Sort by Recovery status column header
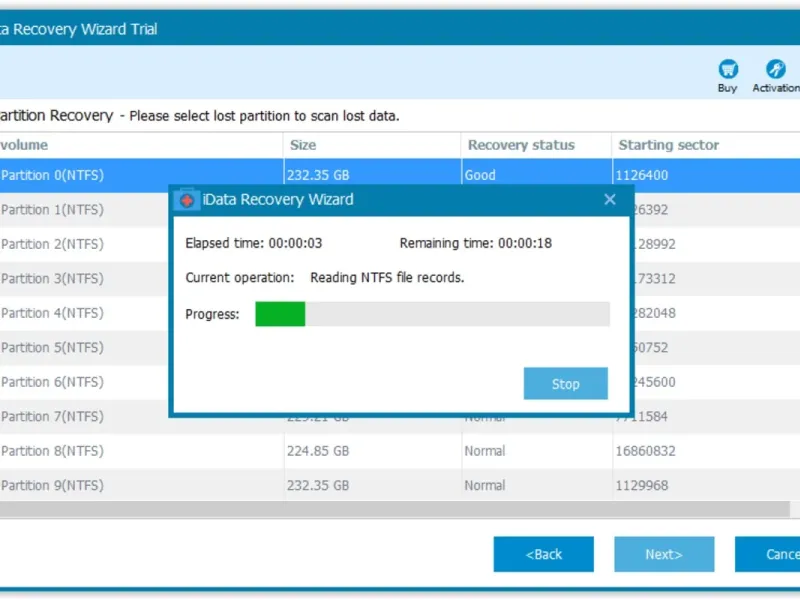800x600 pixels. (536, 145)
